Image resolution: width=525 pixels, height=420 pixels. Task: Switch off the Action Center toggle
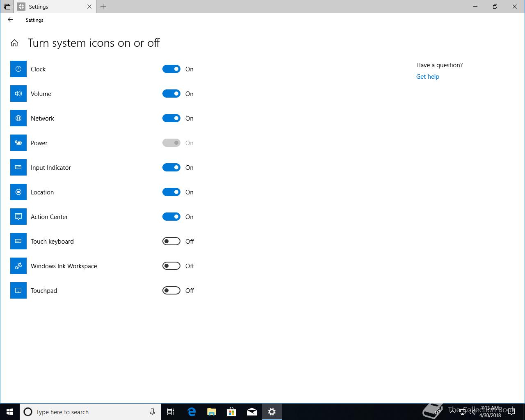171,217
